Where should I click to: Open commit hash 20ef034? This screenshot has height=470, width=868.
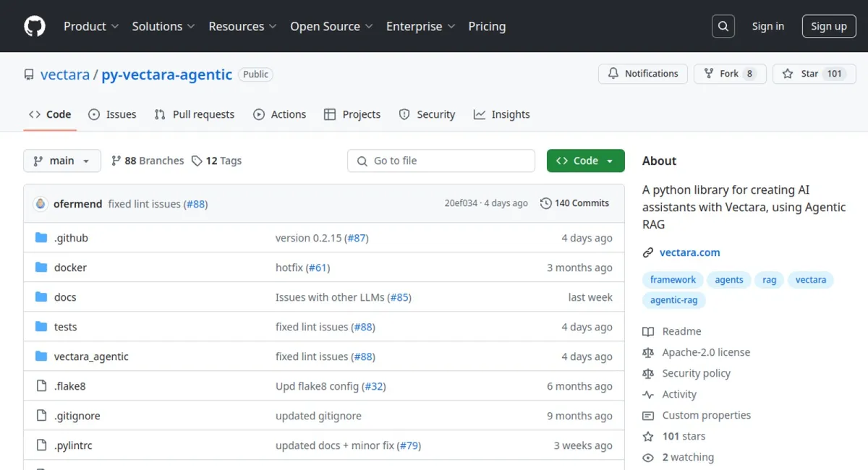(x=461, y=203)
